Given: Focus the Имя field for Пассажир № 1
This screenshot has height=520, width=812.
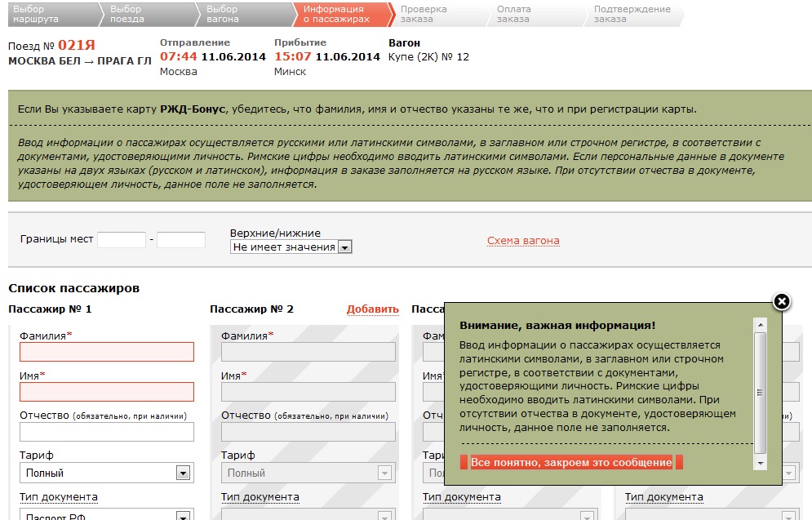Looking at the screenshot, I should point(107,392).
